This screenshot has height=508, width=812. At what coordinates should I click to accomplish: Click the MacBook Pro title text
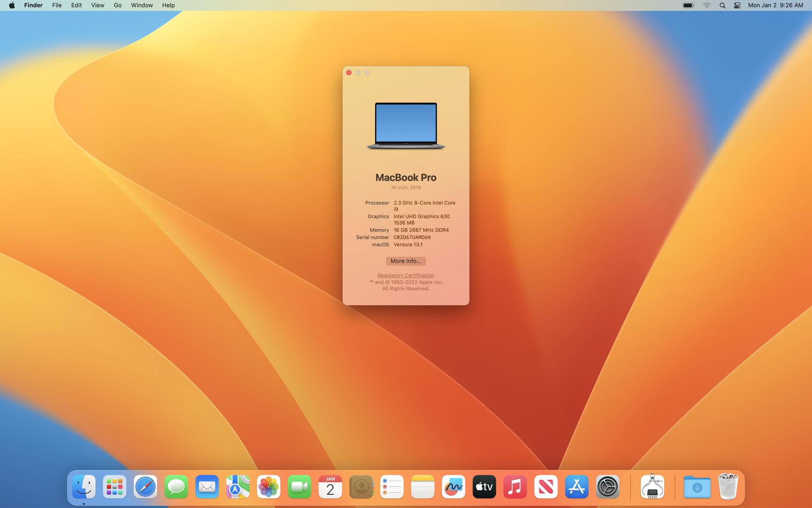406,177
